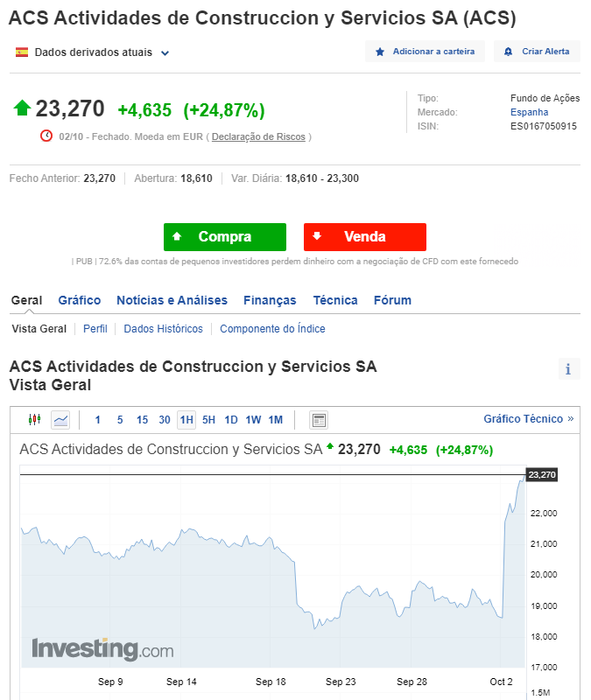Switch chart to 1D interval
591x700 pixels.
tap(231, 420)
